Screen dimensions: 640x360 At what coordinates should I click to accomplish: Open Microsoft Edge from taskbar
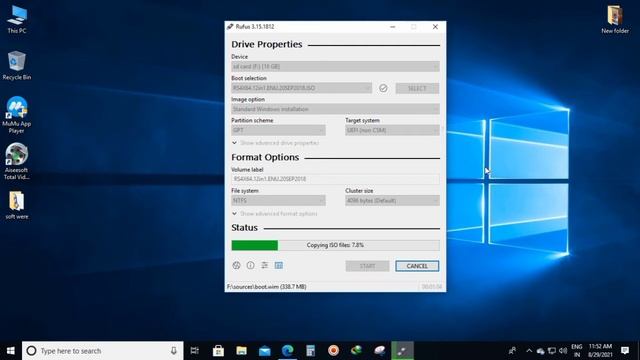click(288, 351)
